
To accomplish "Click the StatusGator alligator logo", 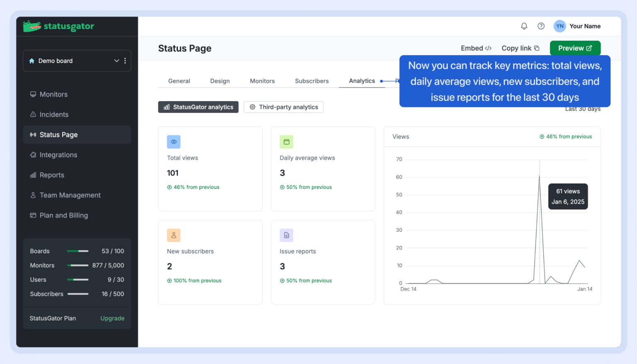I will coord(32,27).
